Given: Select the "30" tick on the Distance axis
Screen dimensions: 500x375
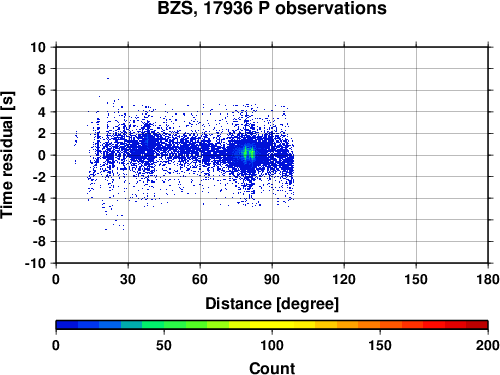Looking at the screenshot, I should [x=128, y=279].
